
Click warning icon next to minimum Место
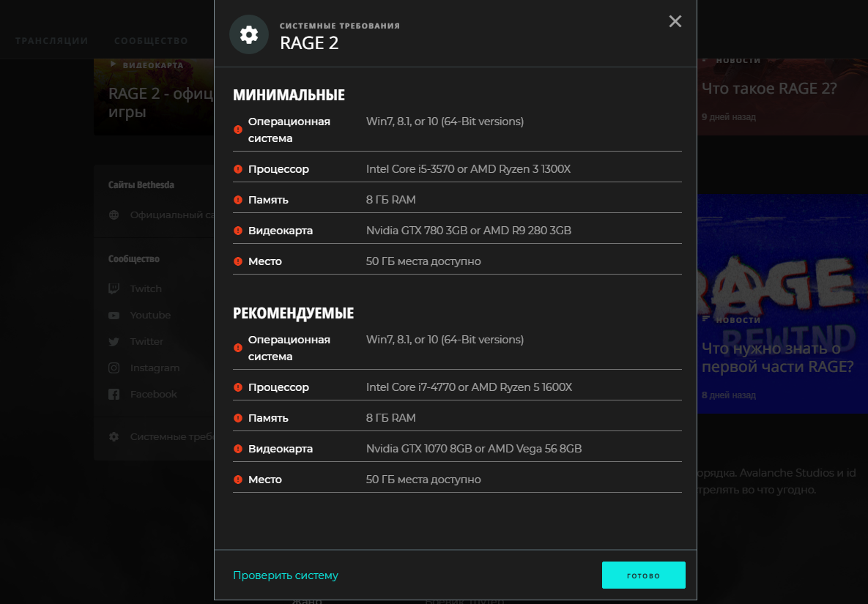(238, 261)
